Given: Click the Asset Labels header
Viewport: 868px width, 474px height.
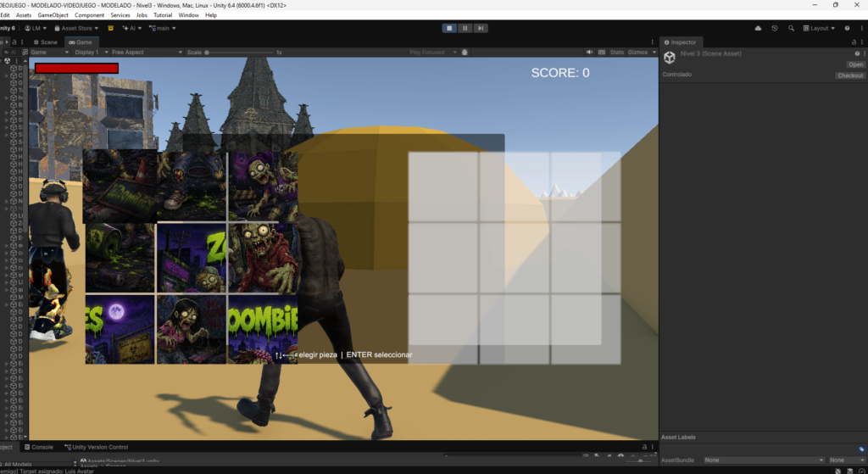Looking at the screenshot, I should click(x=678, y=437).
